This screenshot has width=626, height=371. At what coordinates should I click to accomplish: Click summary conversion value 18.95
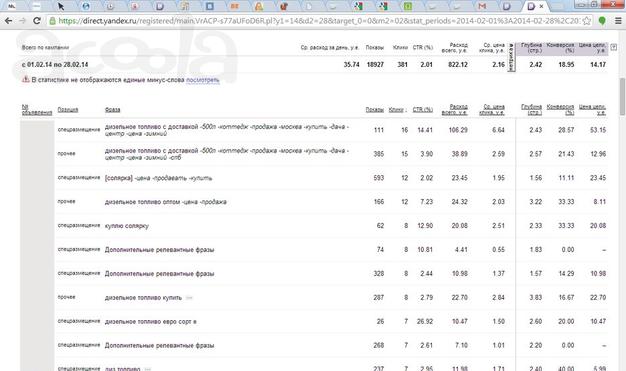566,64
